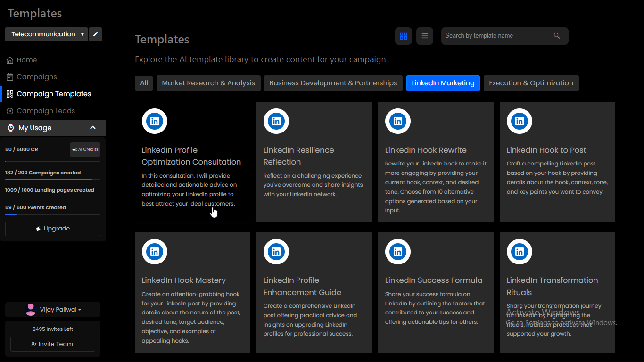Click LinkedIn icon on Resilience Reflection card
The width and height of the screenshot is (644, 362).
[276, 121]
